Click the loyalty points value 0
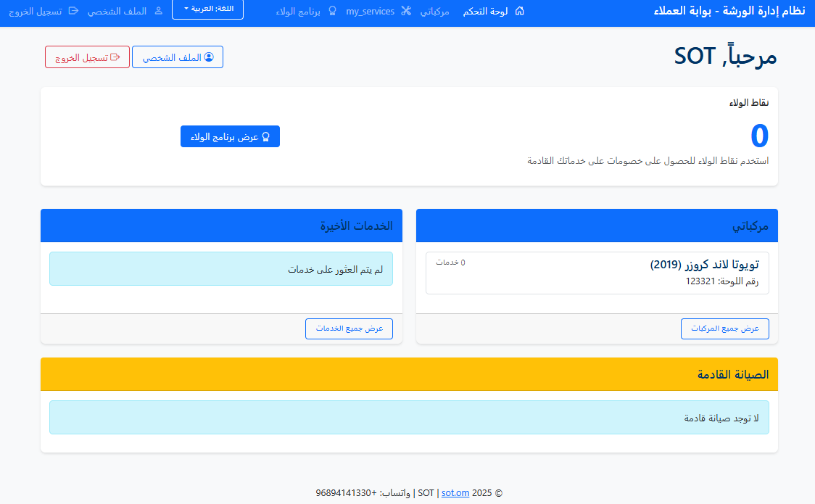 [759, 136]
